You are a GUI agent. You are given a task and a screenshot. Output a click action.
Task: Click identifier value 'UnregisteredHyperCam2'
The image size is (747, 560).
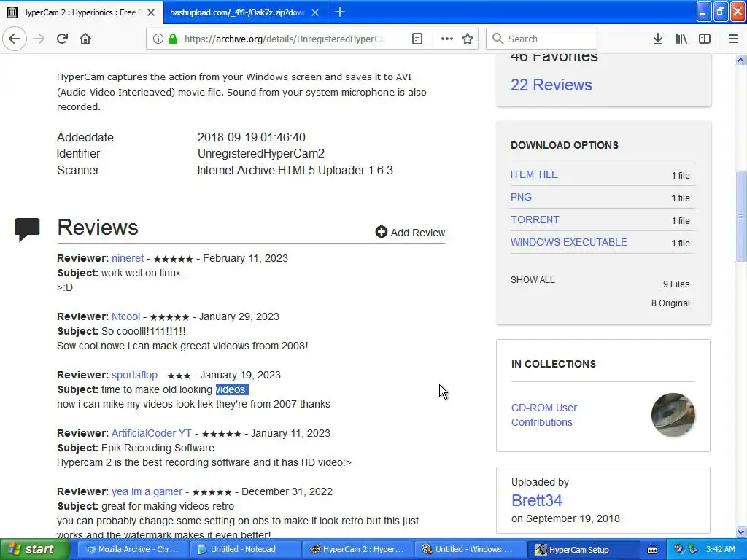click(261, 153)
